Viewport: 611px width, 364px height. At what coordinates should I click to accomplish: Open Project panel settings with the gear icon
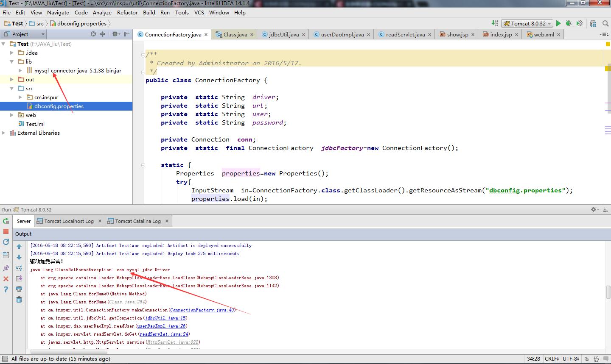pyautogui.click(x=115, y=34)
